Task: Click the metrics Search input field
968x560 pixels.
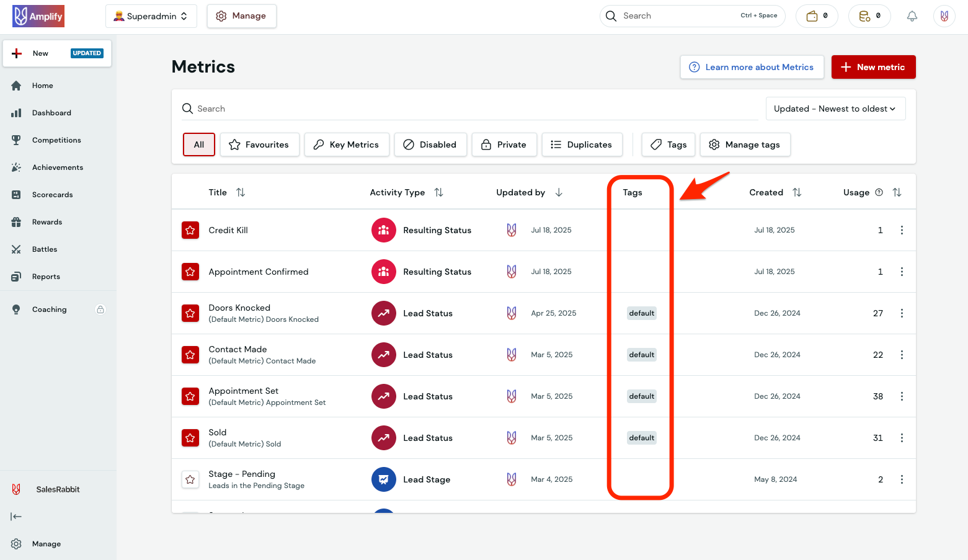Action: [x=471, y=109]
